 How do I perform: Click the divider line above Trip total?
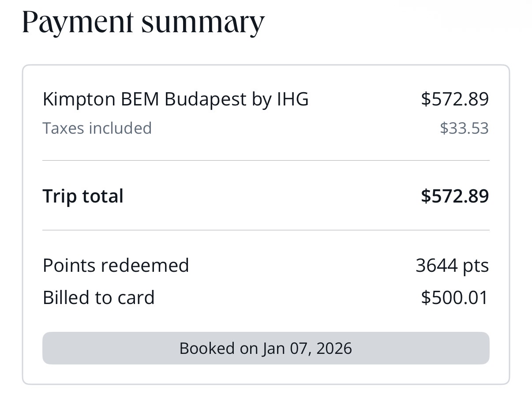[x=266, y=161]
